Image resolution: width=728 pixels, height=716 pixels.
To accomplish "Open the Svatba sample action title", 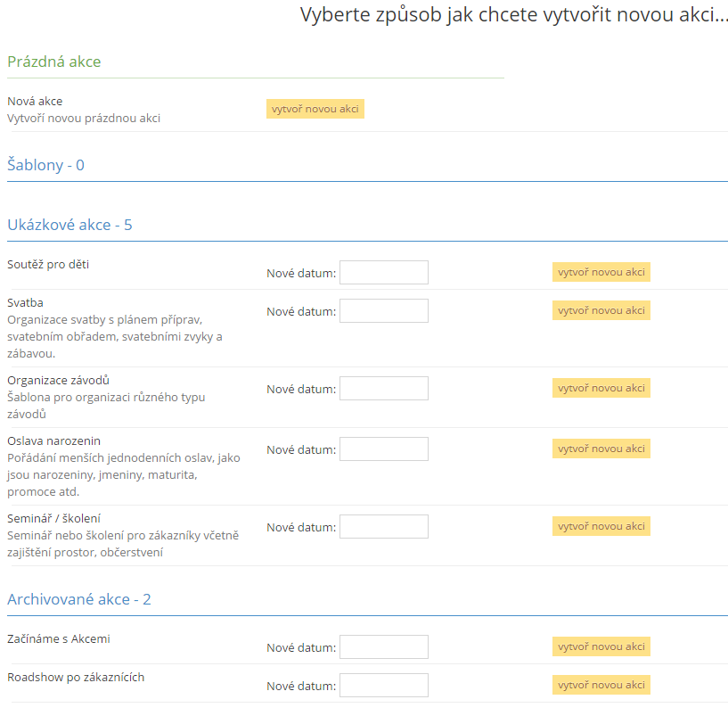I will [25, 302].
